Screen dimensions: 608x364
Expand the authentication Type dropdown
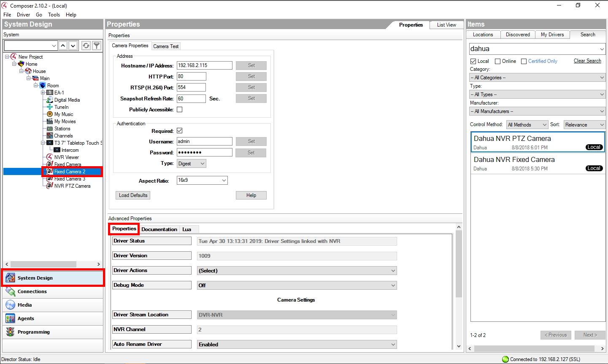tap(191, 164)
